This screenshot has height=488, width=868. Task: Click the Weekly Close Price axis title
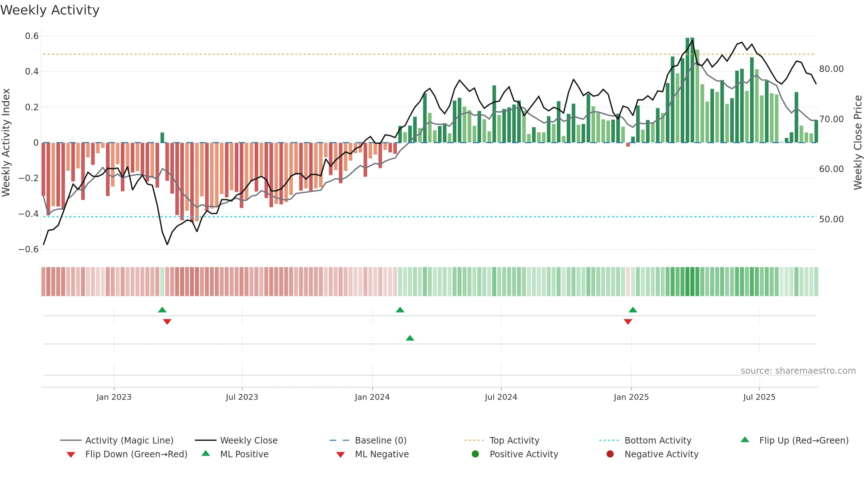click(x=858, y=142)
